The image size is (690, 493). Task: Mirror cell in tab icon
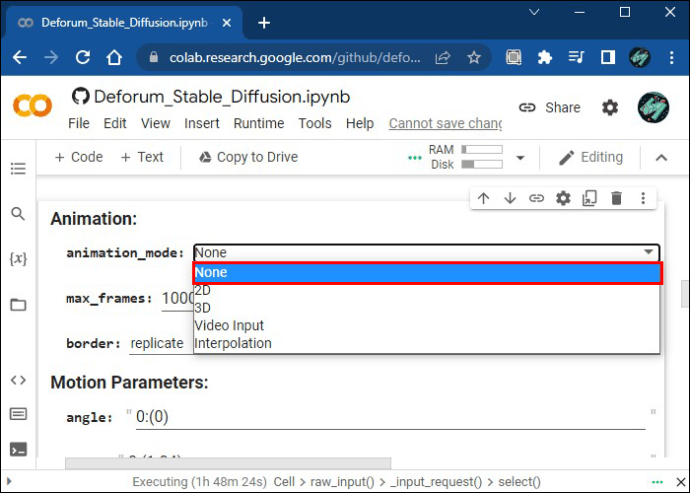tap(590, 199)
